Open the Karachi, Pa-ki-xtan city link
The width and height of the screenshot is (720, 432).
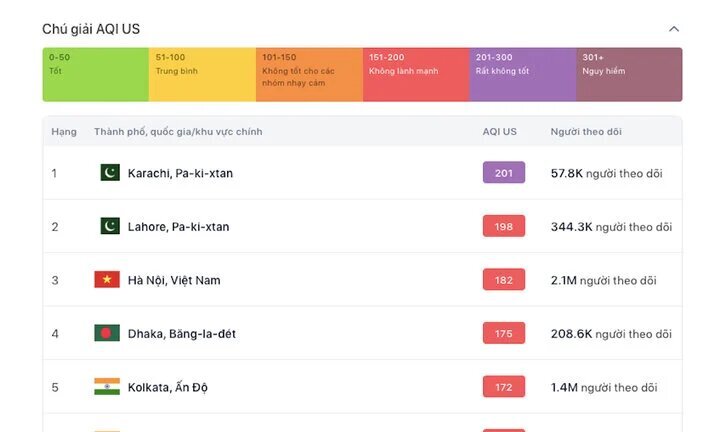180,173
